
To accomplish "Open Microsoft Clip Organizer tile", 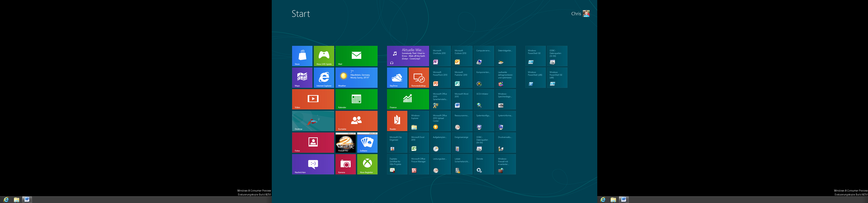I will click(x=397, y=142).
